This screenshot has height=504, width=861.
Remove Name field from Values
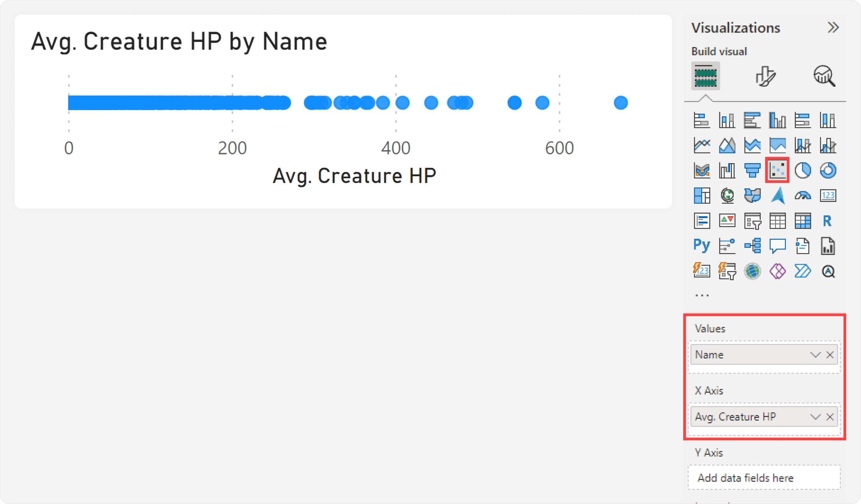(830, 355)
